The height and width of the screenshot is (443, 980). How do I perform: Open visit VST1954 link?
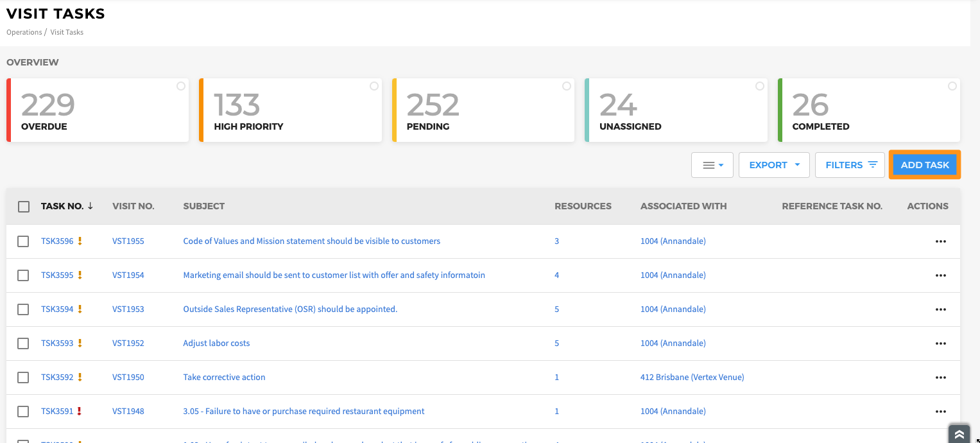tap(128, 275)
